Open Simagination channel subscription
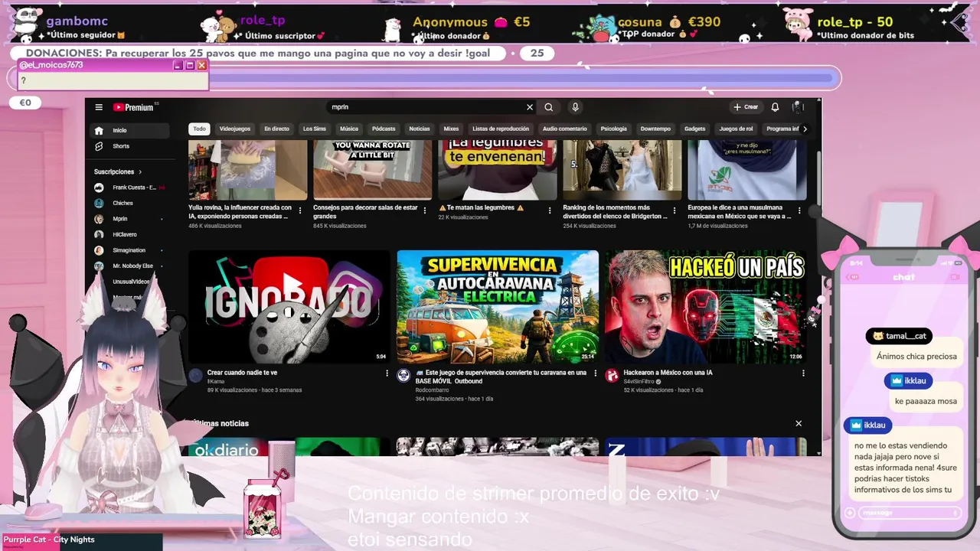The width and height of the screenshot is (980, 551). 129,250
